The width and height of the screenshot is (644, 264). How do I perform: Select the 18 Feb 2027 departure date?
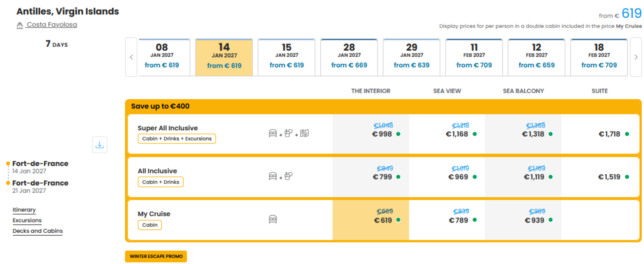(x=599, y=57)
